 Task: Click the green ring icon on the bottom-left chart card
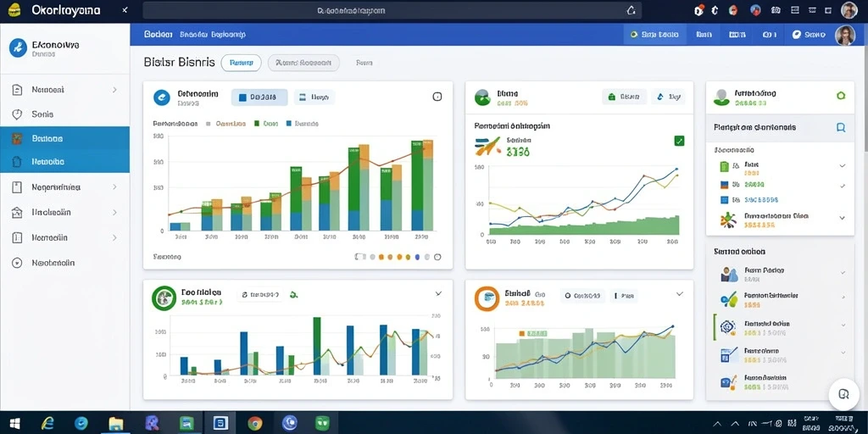point(164,298)
